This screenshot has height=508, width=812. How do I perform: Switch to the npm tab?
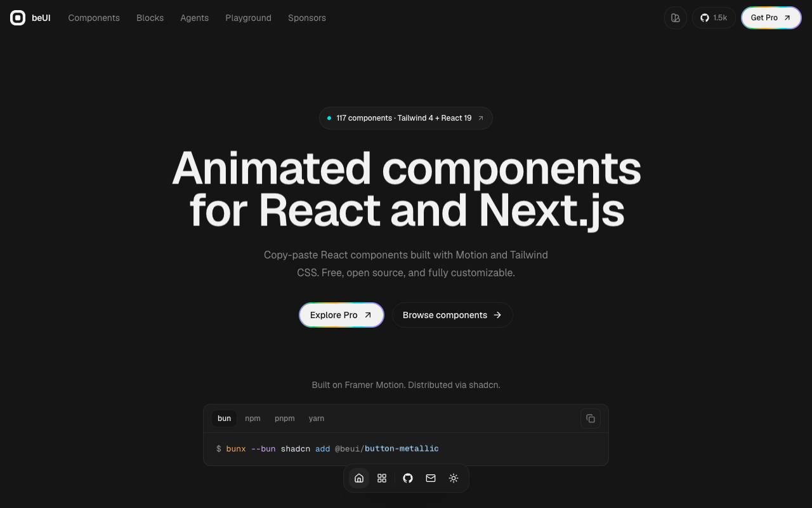(x=252, y=418)
